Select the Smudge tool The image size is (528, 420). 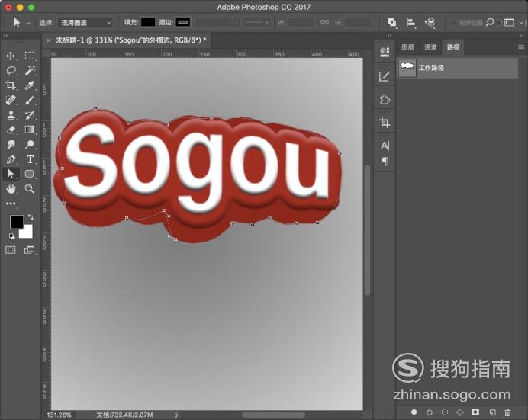pos(11,145)
